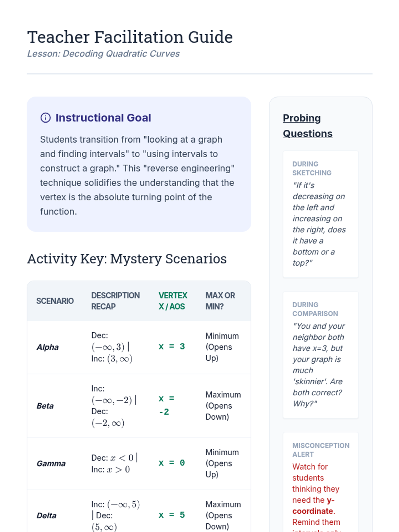This screenshot has height=532, width=399.
Task: Click the Activity Key: Mystery Scenarios heading
Action: point(127,259)
